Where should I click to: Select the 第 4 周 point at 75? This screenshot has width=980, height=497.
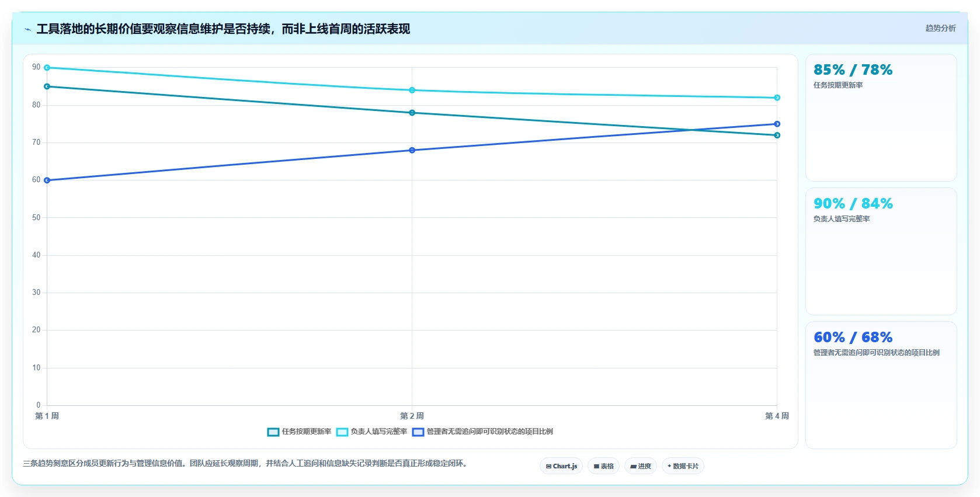click(x=777, y=124)
